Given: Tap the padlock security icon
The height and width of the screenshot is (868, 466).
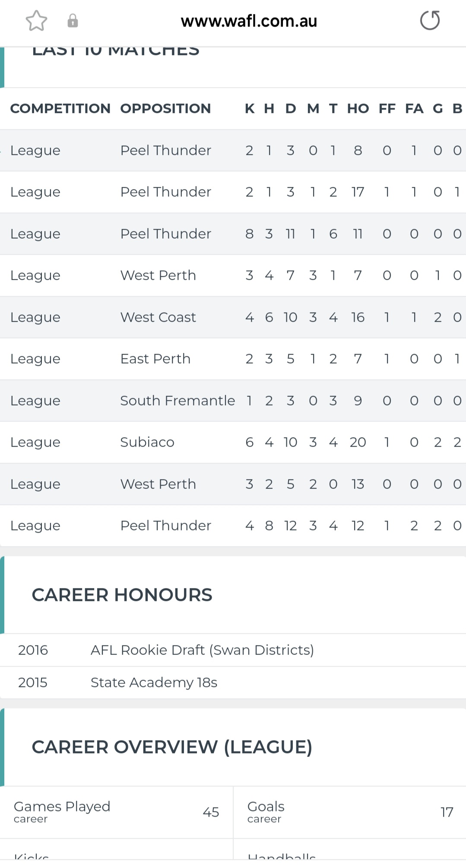Looking at the screenshot, I should click(73, 20).
